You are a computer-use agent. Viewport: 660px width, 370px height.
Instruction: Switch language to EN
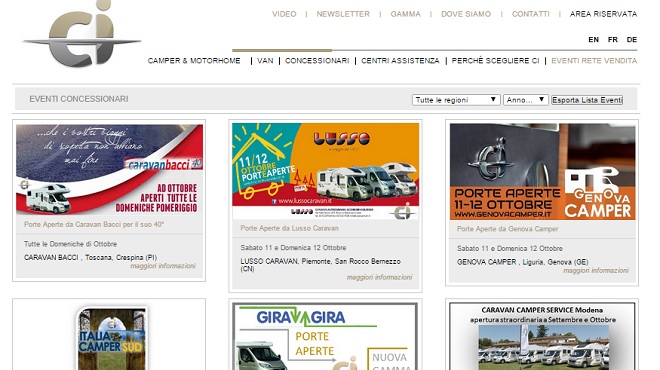593,40
